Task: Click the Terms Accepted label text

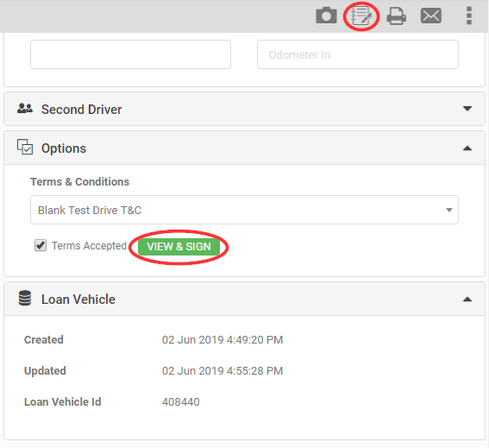Action: tap(89, 246)
